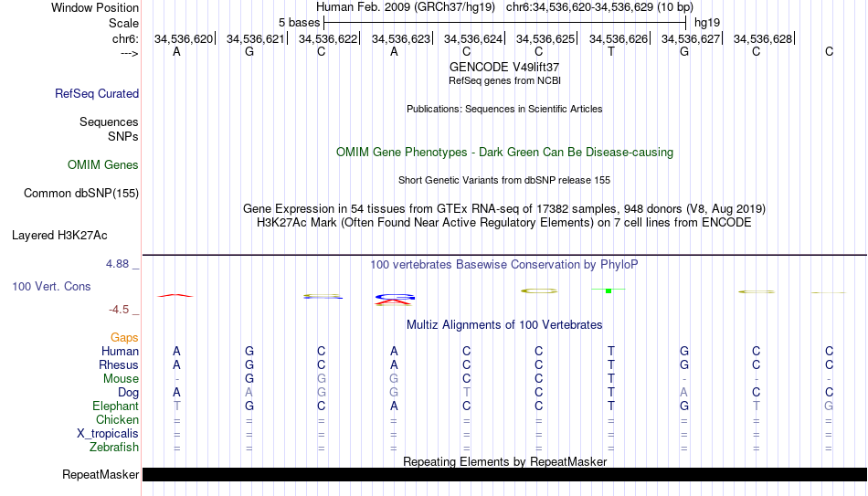Image resolution: width=868 pixels, height=496 pixels.
Task: Click the ---> sequence direction label
Action: pos(130,53)
